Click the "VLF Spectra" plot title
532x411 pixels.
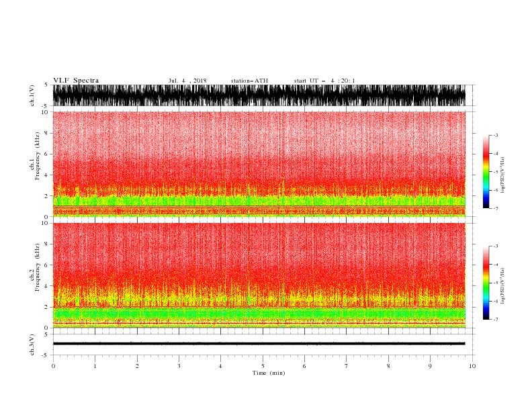(76, 81)
